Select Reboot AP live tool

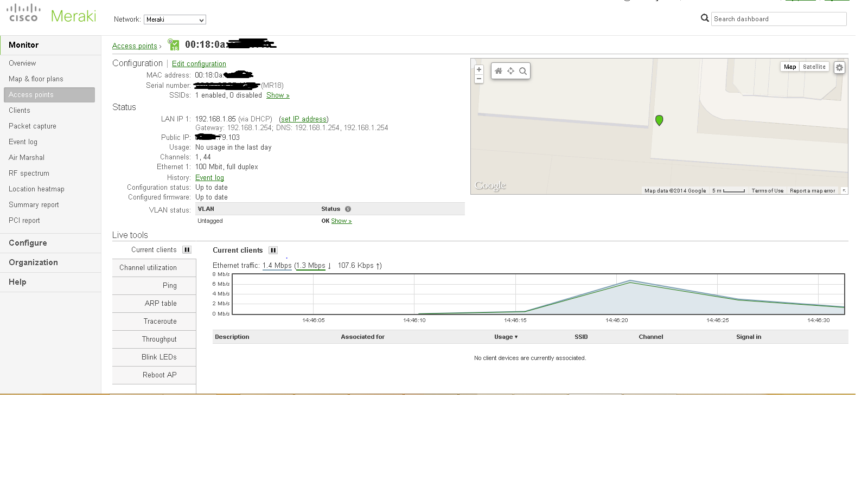[154, 375]
